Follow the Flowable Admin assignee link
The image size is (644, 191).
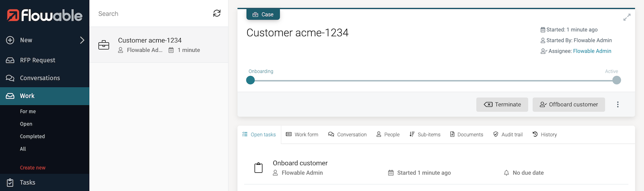(592, 51)
